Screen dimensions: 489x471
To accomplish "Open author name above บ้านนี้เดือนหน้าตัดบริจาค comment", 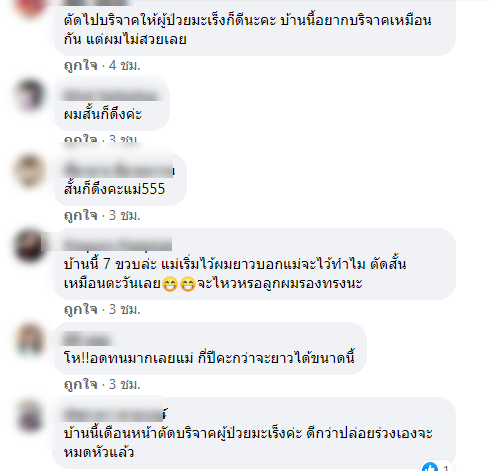I will (115, 415).
